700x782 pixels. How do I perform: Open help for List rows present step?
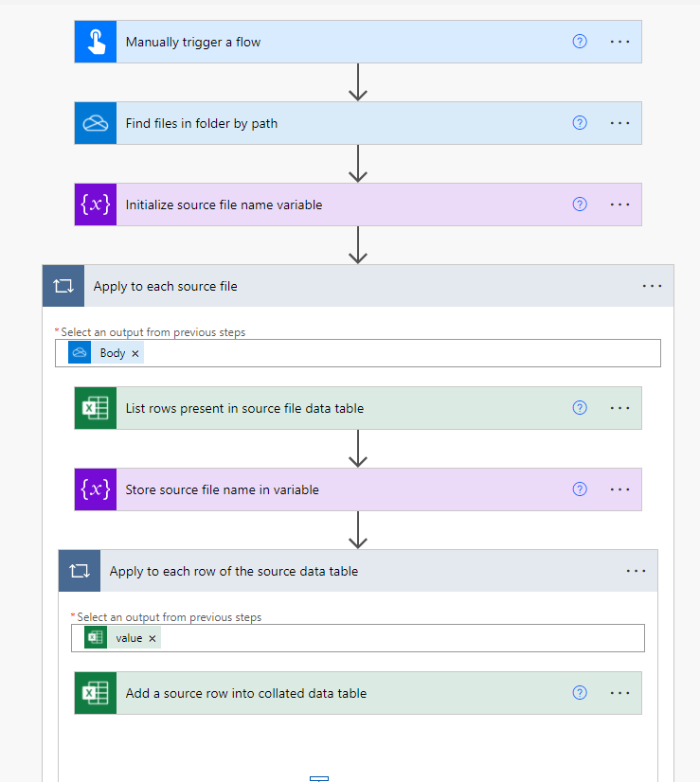tap(580, 408)
